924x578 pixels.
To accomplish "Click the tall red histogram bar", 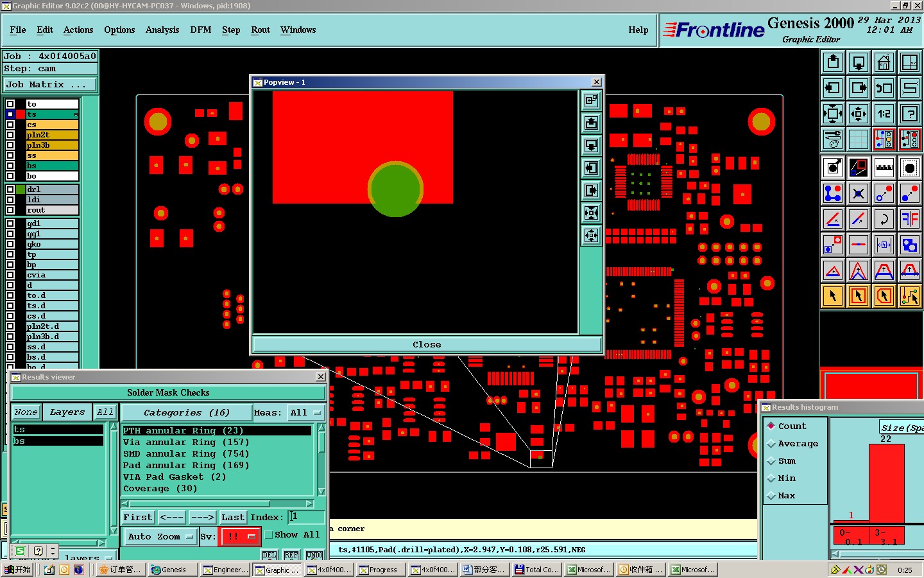I will click(x=887, y=483).
